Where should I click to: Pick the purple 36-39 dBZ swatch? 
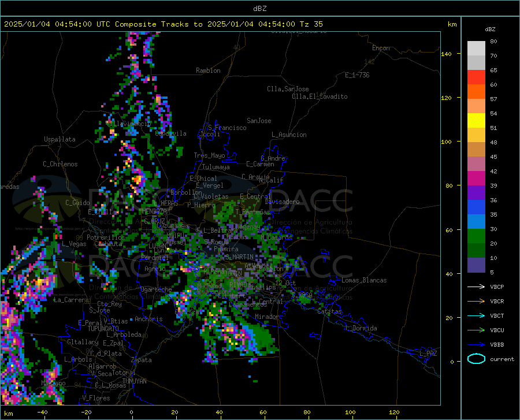(x=476, y=193)
